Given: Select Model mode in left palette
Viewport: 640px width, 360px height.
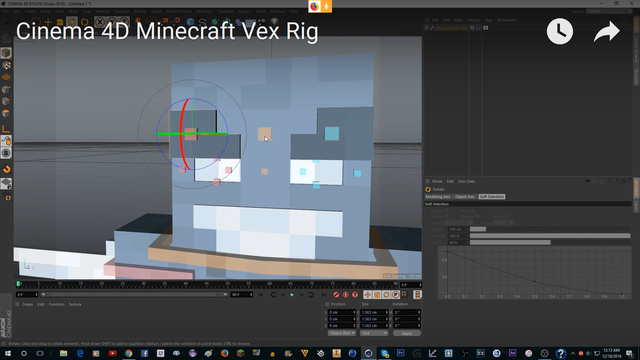Looking at the screenshot, I should 6,53.
